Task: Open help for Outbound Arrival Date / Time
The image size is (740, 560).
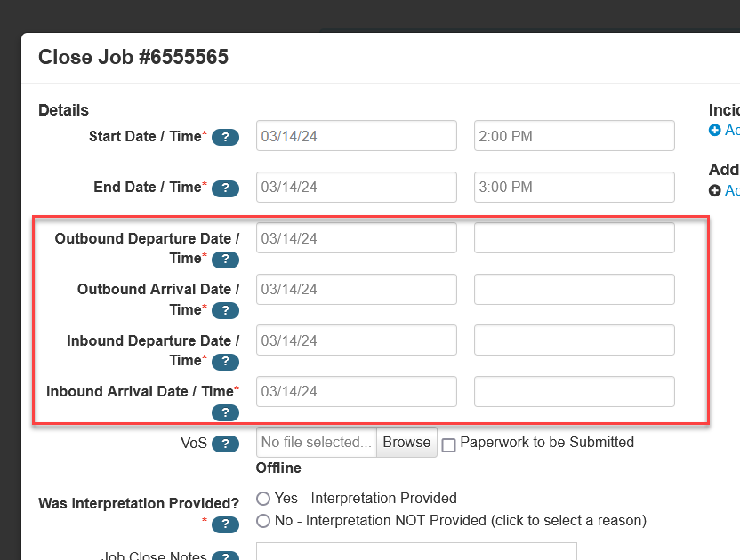Action: (225, 310)
